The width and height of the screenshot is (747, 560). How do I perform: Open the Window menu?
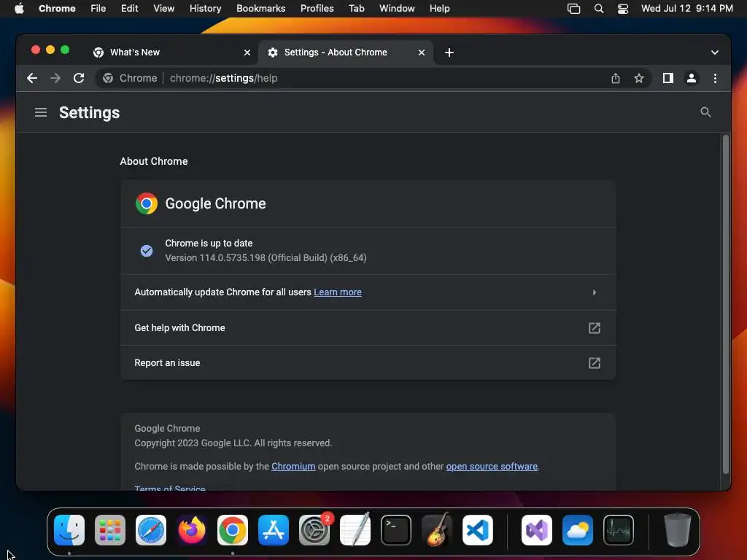[397, 9]
